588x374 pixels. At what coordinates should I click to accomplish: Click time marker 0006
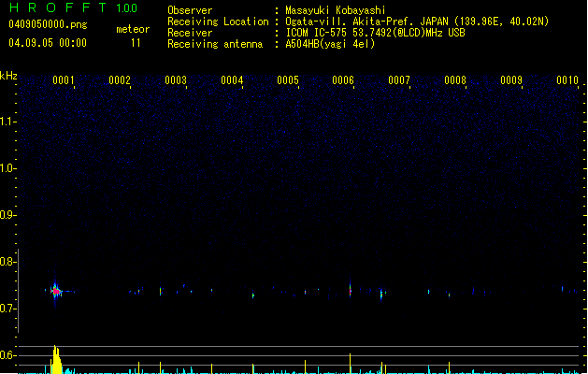click(343, 80)
